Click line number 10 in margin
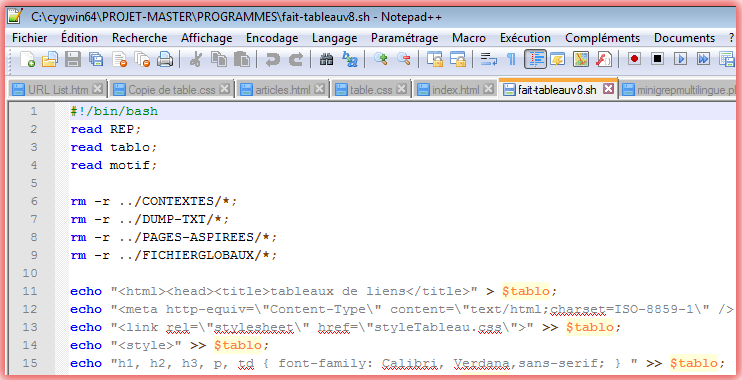This screenshot has height=380, width=742. (29, 273)
